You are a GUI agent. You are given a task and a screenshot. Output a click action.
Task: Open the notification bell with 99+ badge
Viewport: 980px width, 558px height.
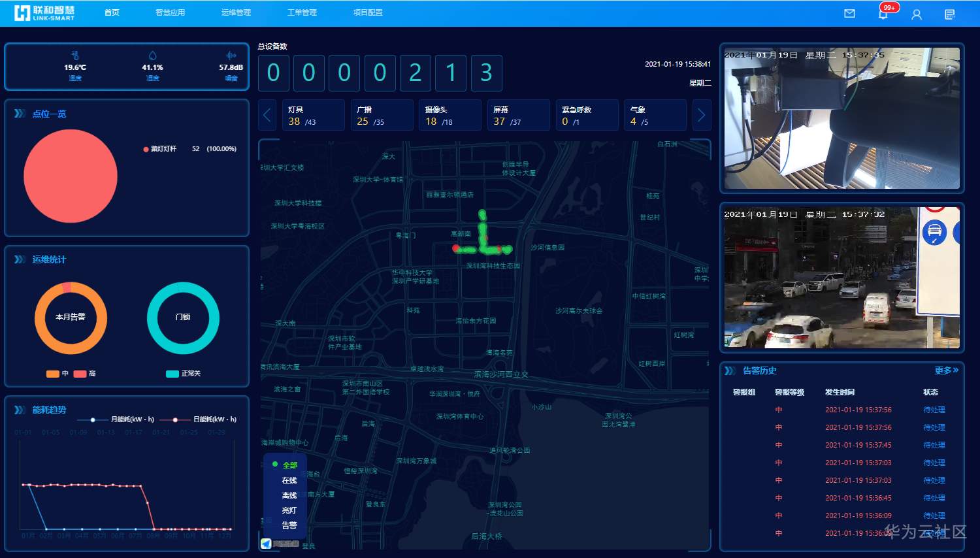(x=883, y=13)
